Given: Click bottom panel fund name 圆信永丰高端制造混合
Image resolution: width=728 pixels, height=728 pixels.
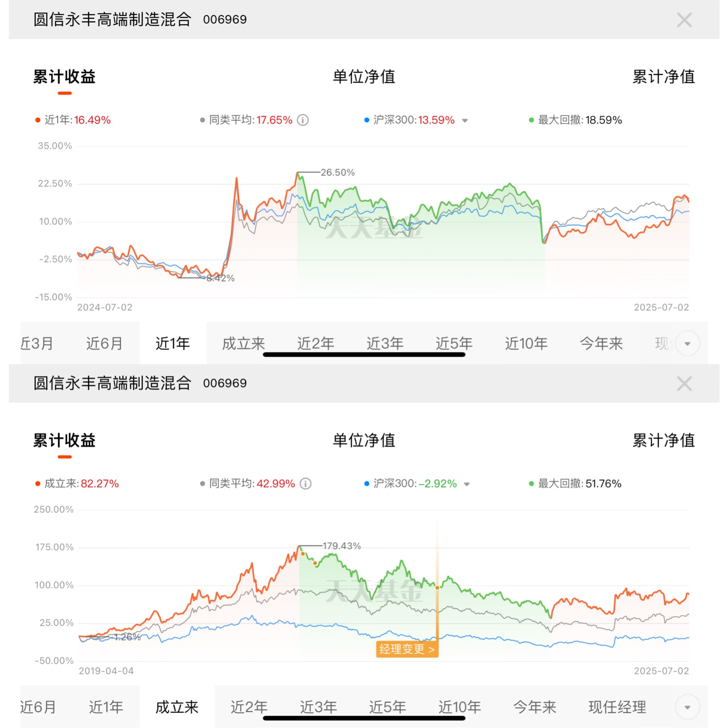Looking at the screenshot, I should (x=112, y=383).
